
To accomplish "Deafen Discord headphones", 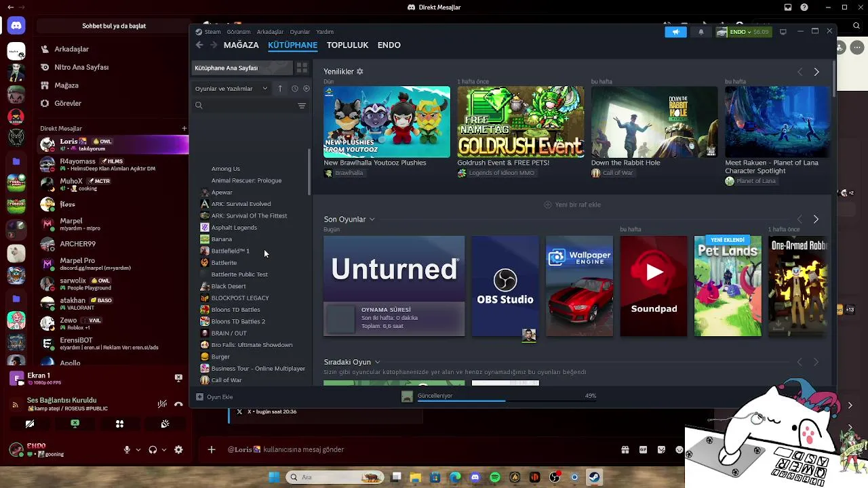I will [153, 449].
